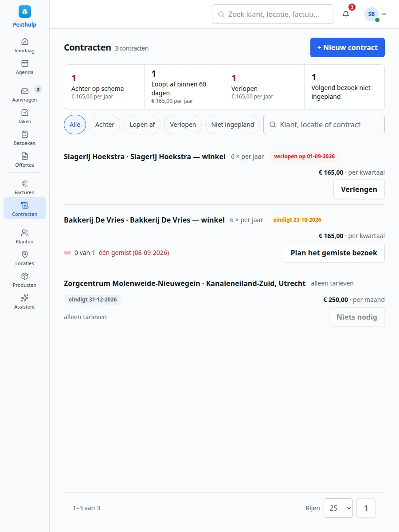Open the Verlopen summary card
Screen dimensions: 399x532
(264, 87)
